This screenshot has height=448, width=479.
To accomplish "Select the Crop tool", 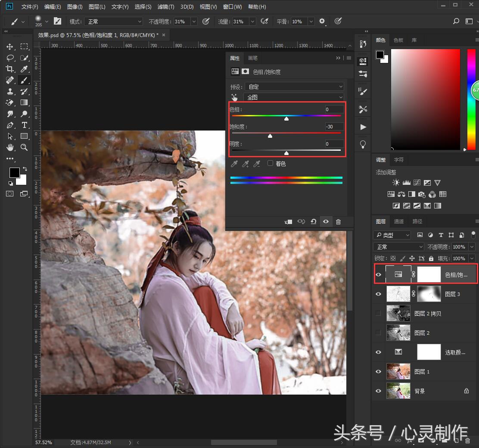I will coord(10,69).
